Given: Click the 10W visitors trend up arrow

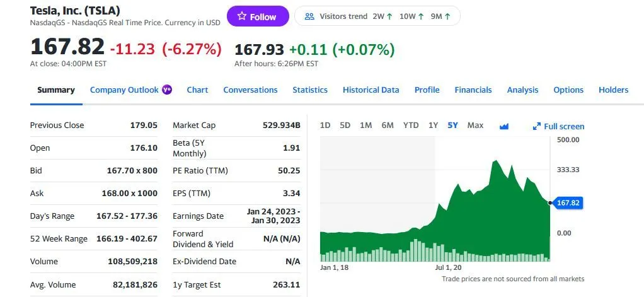Looking at the screenshot, I should click(x=420, y=16).
